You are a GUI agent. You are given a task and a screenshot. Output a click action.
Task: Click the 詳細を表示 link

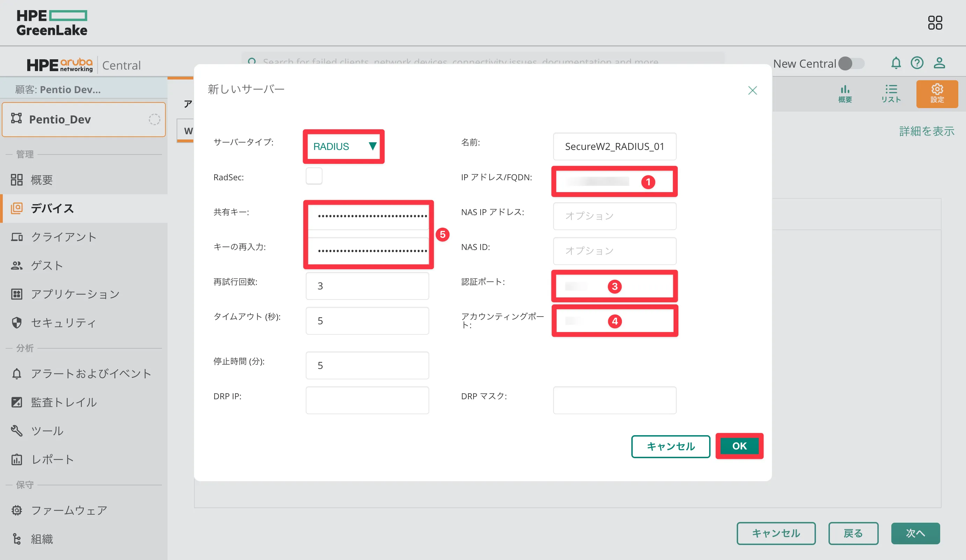[x=926, y=131]
